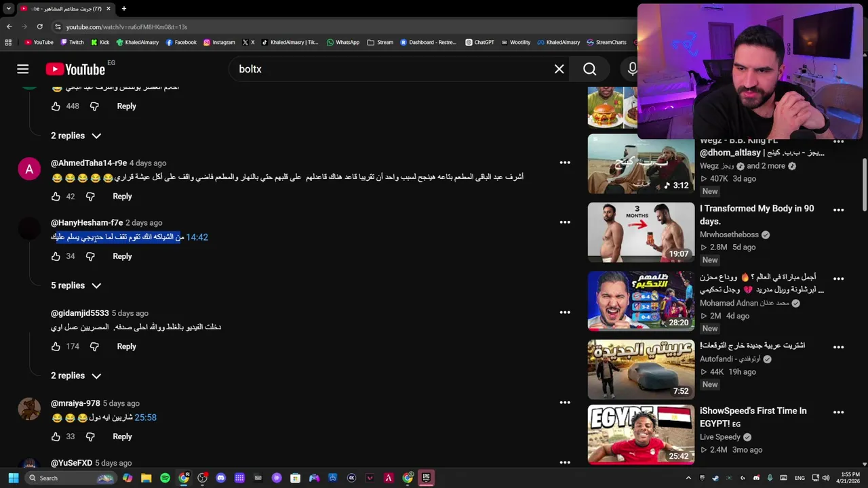View site information icon in address bar
The width and height of the screenshot is (868, 488).
[58, 26]
